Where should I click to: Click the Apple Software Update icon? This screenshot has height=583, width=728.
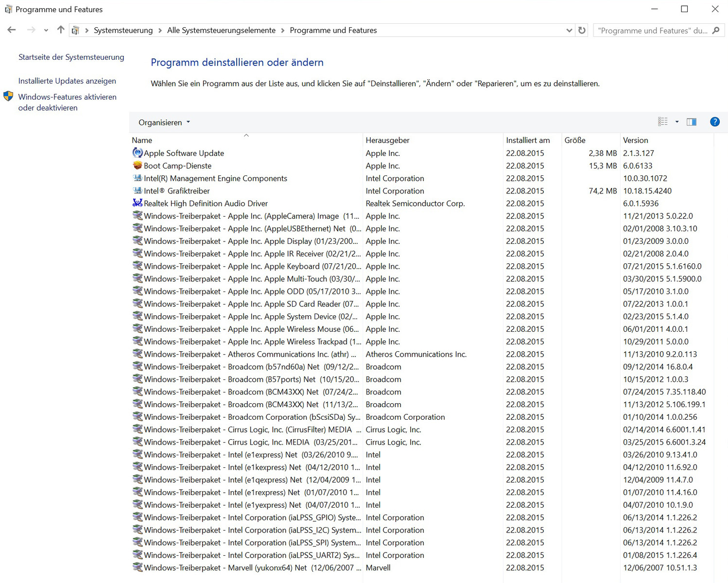coord(138,153)
